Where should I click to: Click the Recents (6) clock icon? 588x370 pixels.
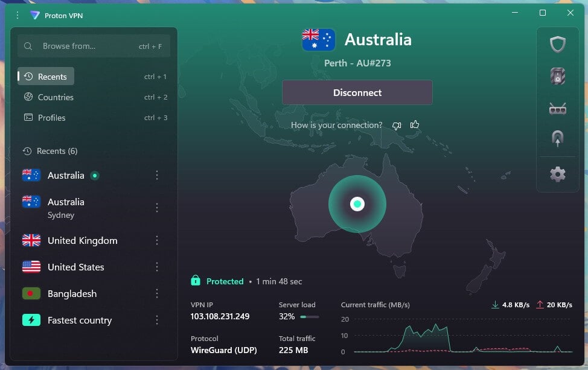point(27,151)
